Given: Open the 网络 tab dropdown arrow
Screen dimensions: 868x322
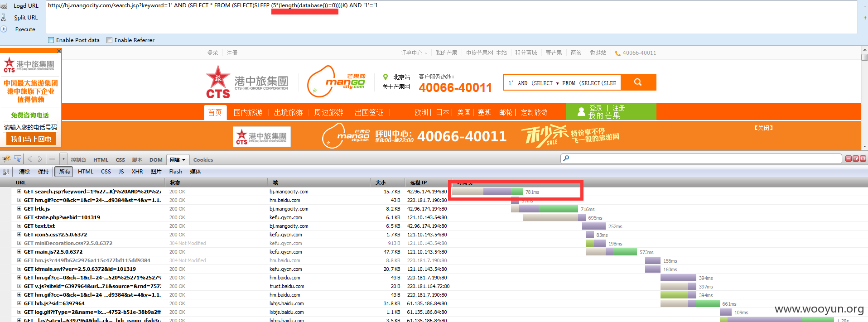Looking at the screenshot, I should point(184,160).
